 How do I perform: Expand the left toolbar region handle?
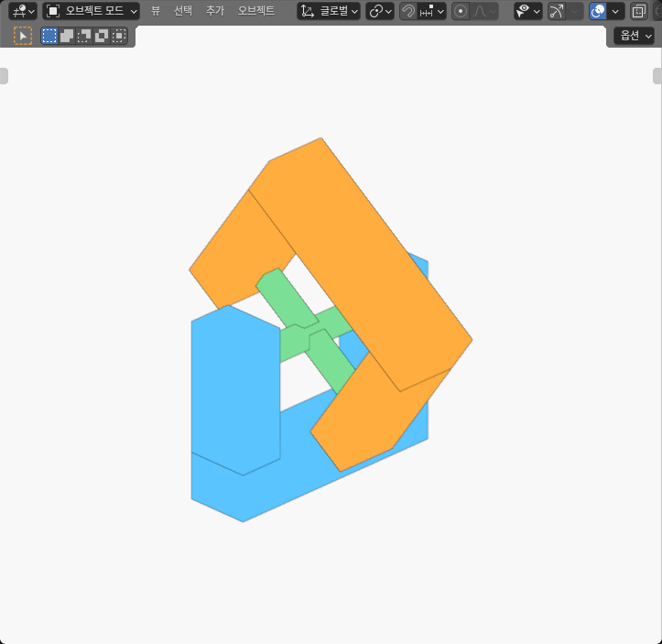pyautogui.click(x=4, y=76)
